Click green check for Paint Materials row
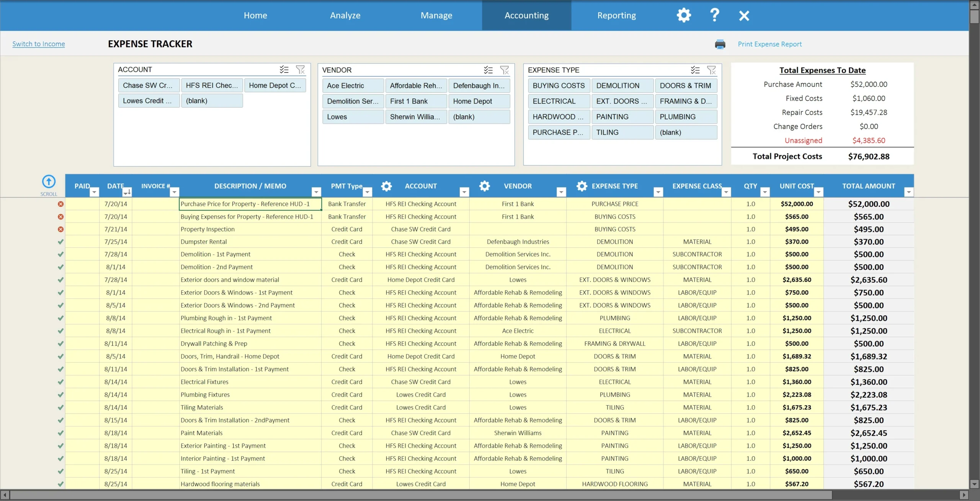Screen dimensions: 980x501 coord(60,433)
